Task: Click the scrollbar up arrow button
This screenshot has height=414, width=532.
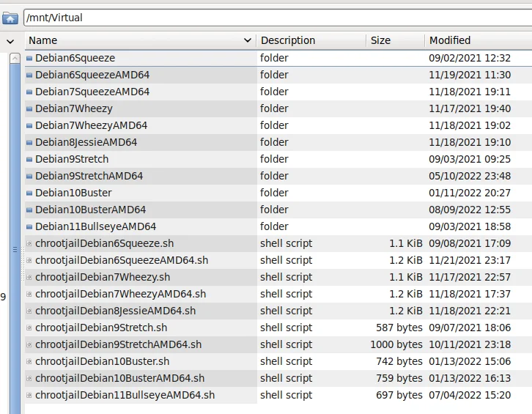Action: (x=15, y=59)
